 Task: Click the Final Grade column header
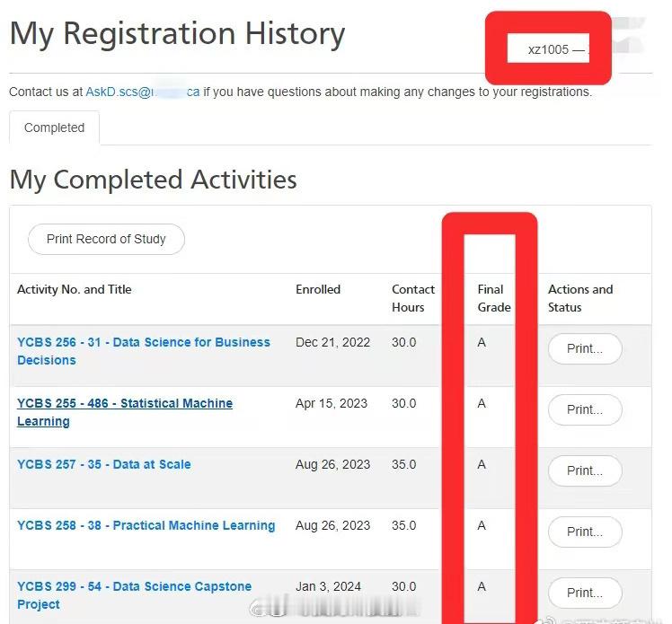(x=494, y=298)
